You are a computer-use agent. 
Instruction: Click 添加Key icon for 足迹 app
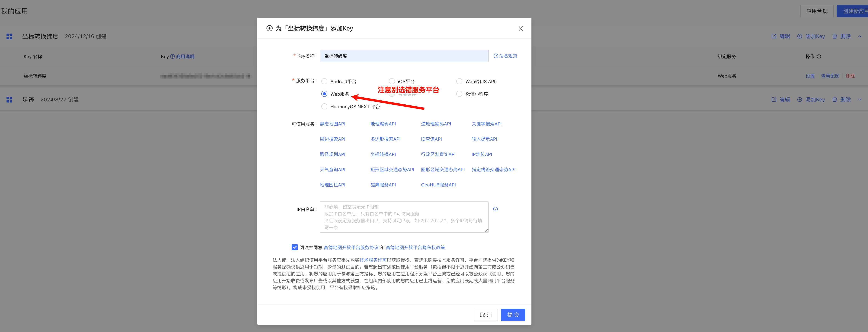(x=799, y=99)
